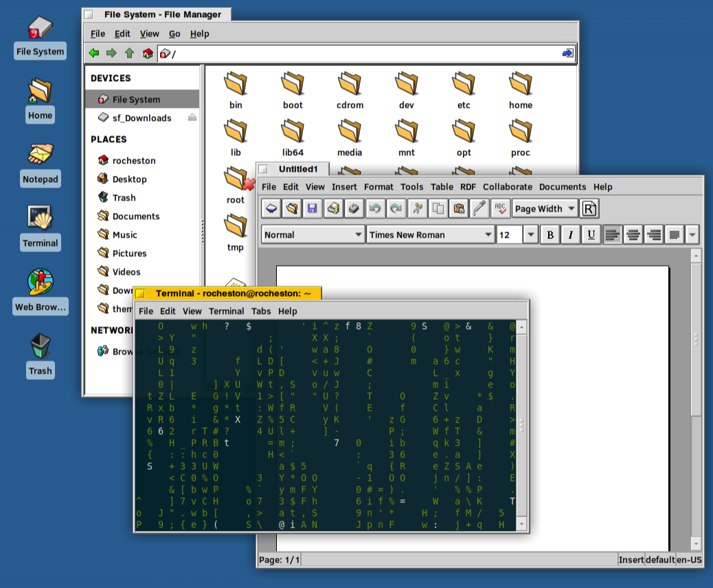Click the Terminal window vertical scrollbar
This screenshot has height=588, width=713.
pos(521,425)
